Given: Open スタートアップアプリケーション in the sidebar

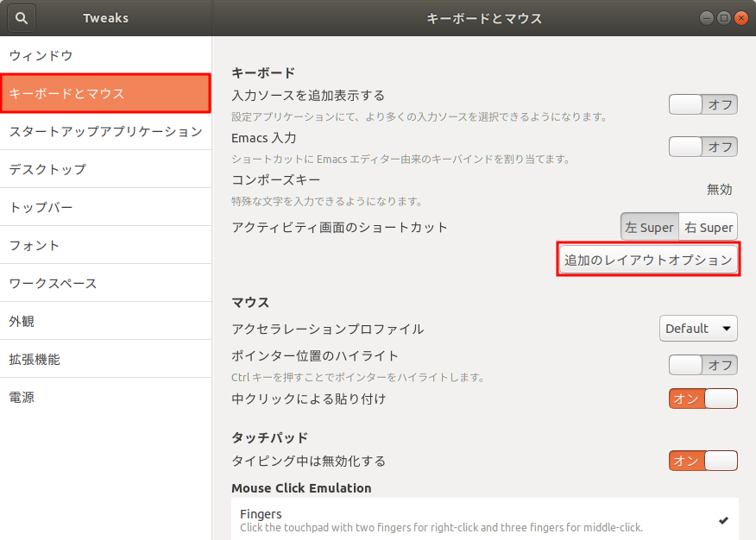Looking at the screenshot, I should coord(105,132).
